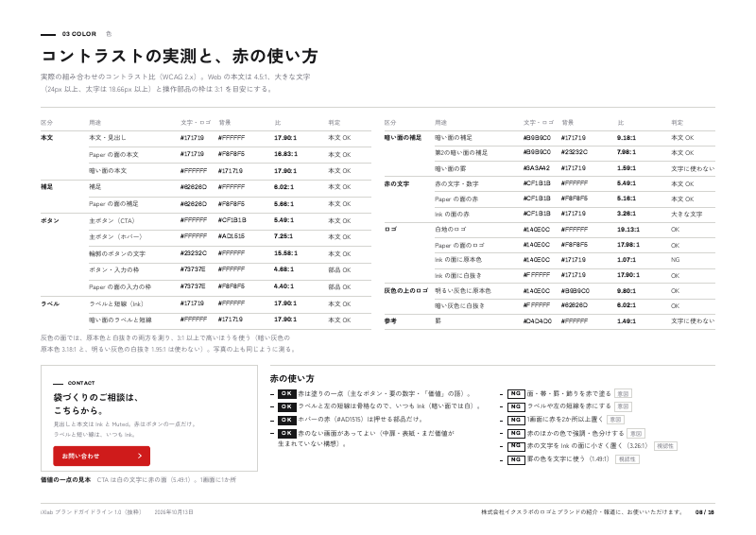Click the page number 08 / 16
Viewport: 756px width, 535px height.
coord(705,512)
